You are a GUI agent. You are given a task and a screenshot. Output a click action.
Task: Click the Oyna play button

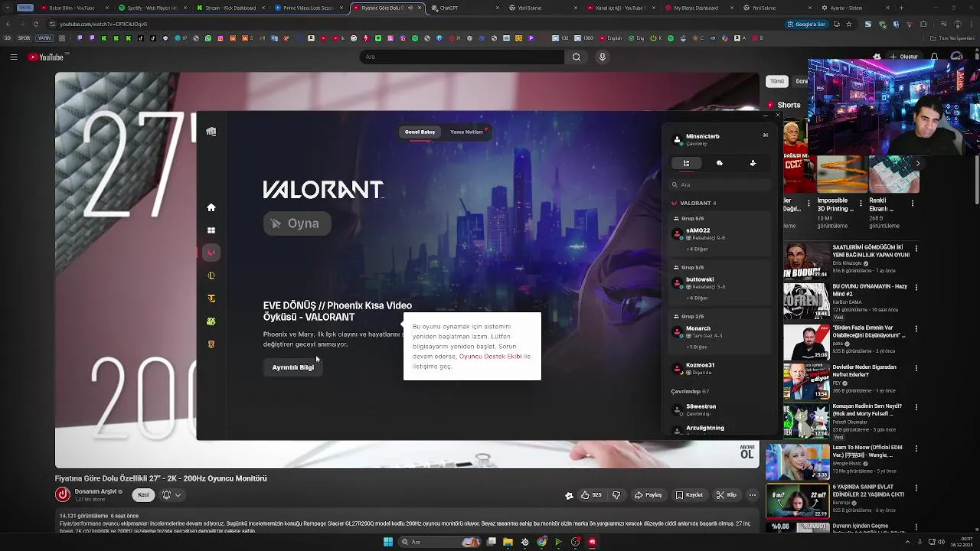[297, 223]
